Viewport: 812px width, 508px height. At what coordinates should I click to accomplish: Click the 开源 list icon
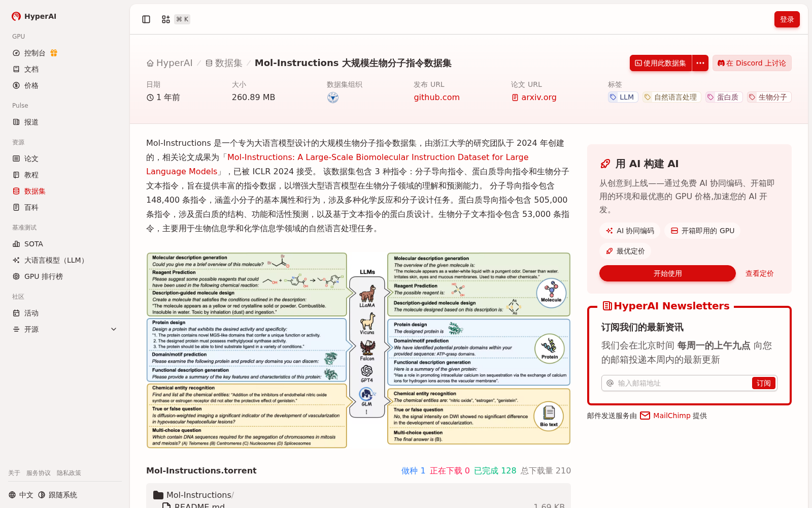(x=16, y=329)
